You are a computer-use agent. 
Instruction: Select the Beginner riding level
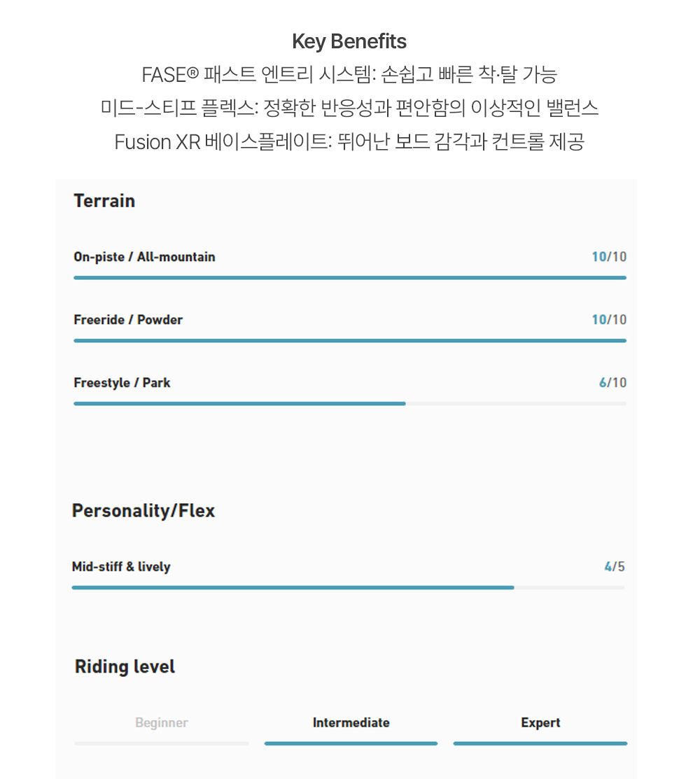point(162,723)
